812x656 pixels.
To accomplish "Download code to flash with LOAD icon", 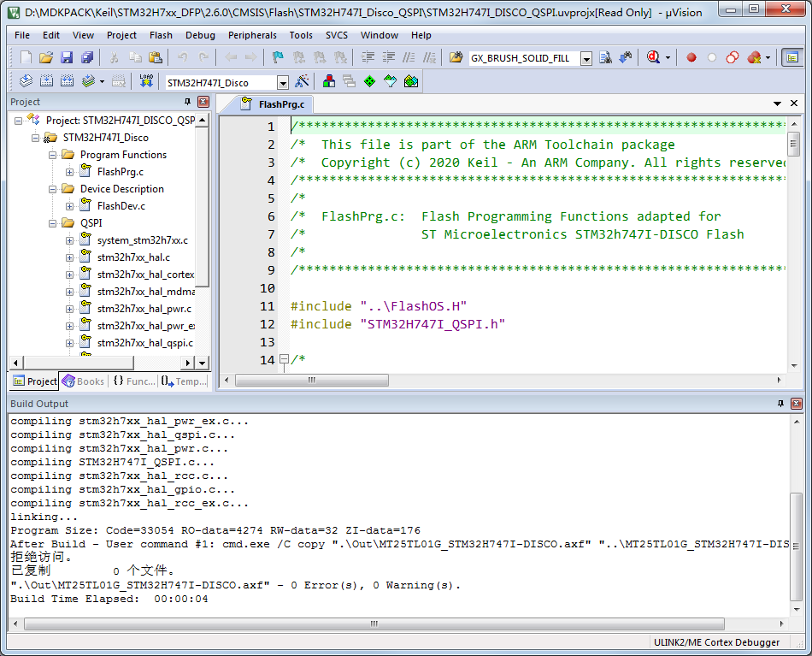I will [x=146, y=81].
